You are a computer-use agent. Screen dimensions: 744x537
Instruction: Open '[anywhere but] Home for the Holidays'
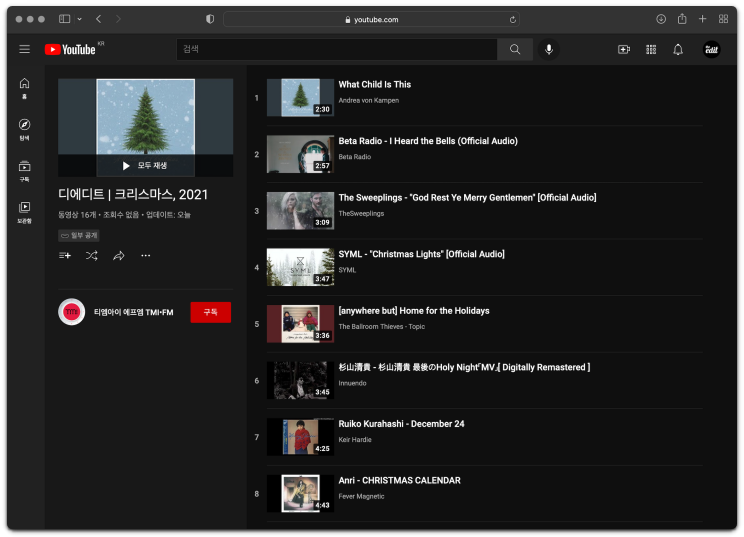point(414,311)
